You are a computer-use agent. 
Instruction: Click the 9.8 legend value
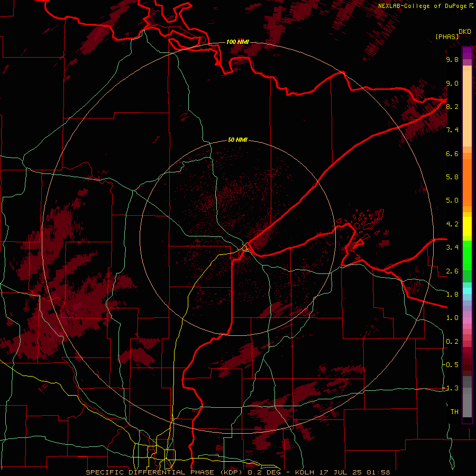452,59
